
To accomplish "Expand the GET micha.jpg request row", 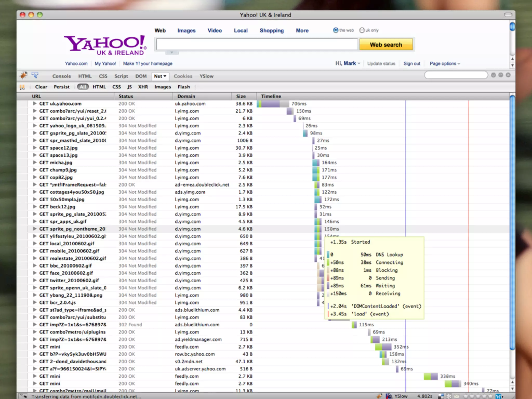I will click(x=35, y=162).
